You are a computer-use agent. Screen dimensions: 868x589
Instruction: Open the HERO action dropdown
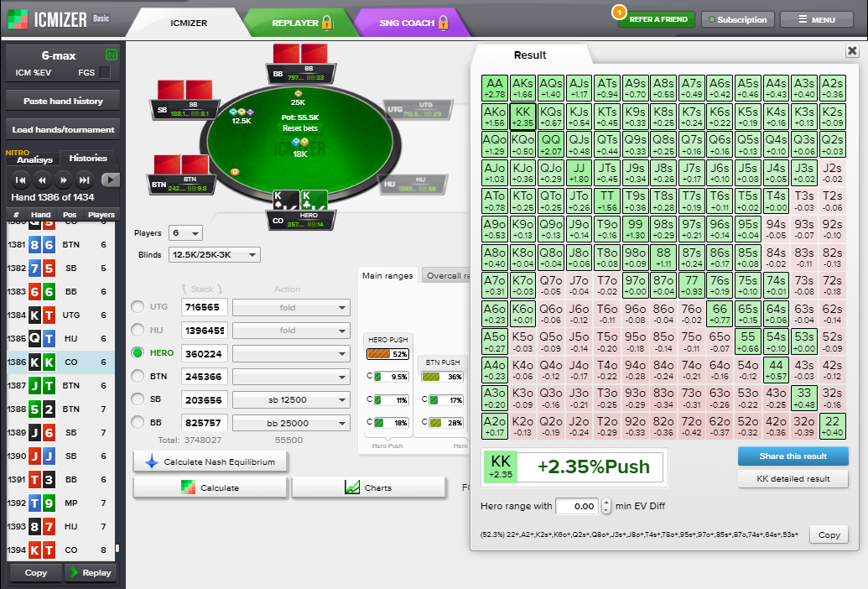[291, 354]
